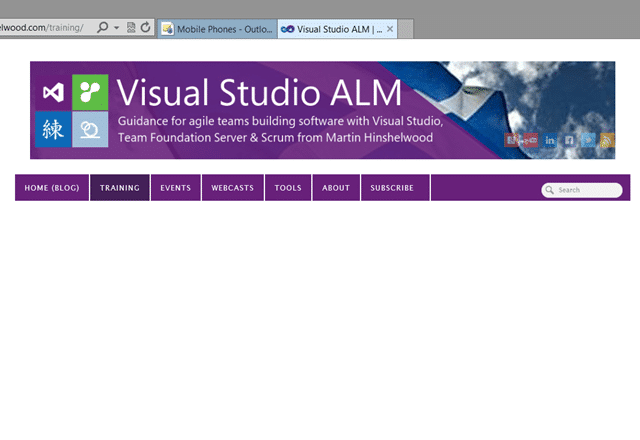This screenshot has height=440, width=640.
Task: Click the magnifier icon in the Search box
Action: tap(549, 190)
